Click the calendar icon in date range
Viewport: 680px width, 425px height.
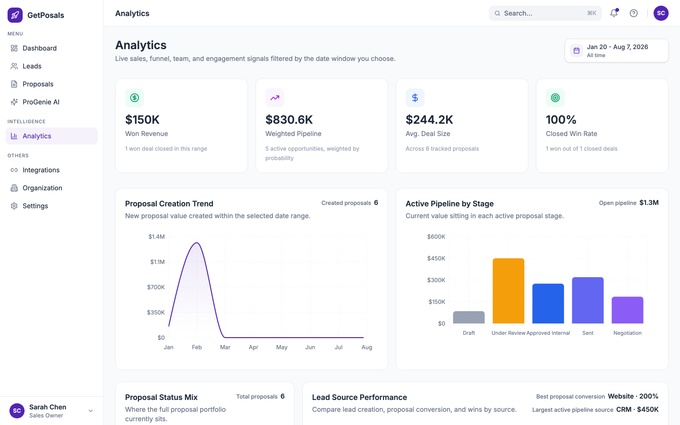click(x=576, y=51)
